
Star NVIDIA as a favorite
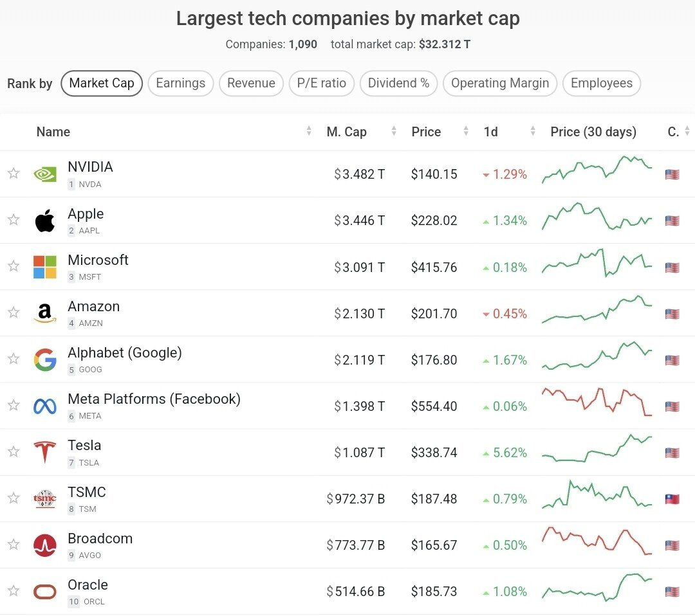[x=14, y=174]
